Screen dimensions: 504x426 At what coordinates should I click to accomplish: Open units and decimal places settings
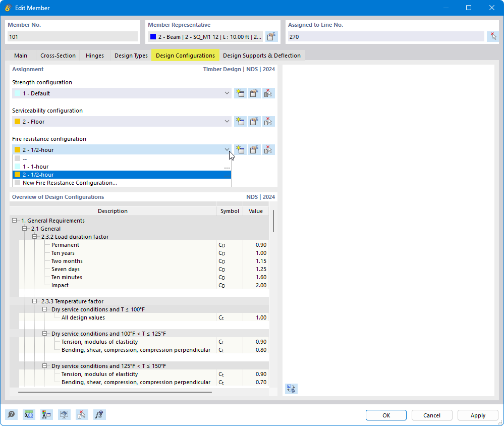[29, 414]
